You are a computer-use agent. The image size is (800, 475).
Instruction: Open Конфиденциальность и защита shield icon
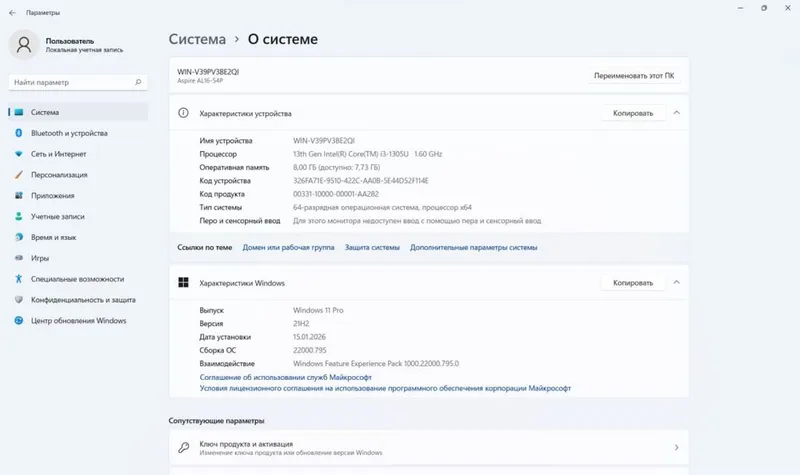click(19, 299)
